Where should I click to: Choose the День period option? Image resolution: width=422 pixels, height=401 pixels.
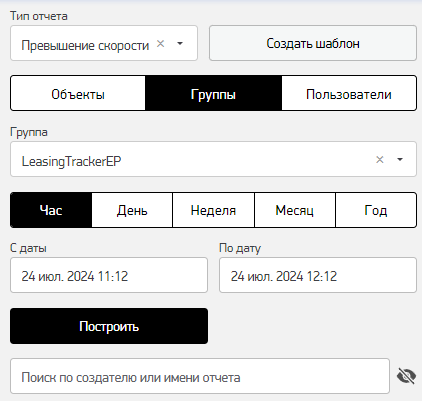[132, 210]
